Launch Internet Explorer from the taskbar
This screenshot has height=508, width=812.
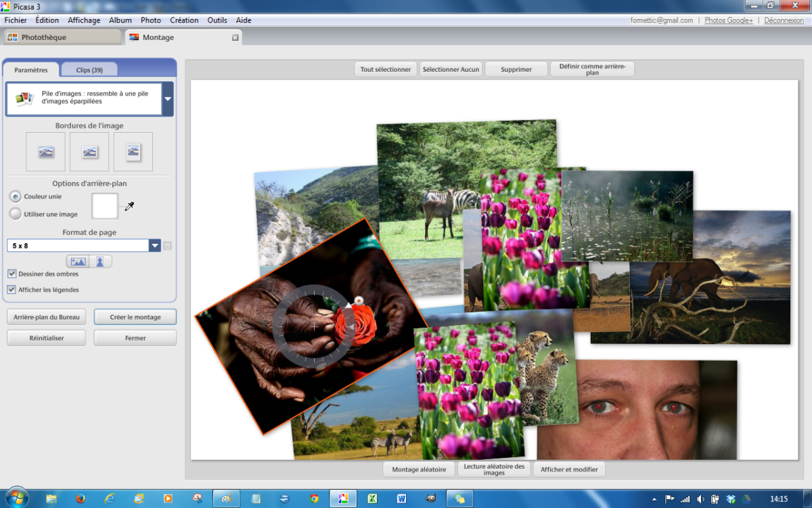click(x=110, y=499)
